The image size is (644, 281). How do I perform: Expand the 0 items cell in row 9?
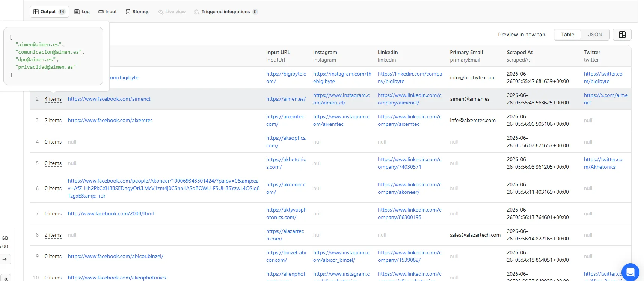click(x=53, y=256)
